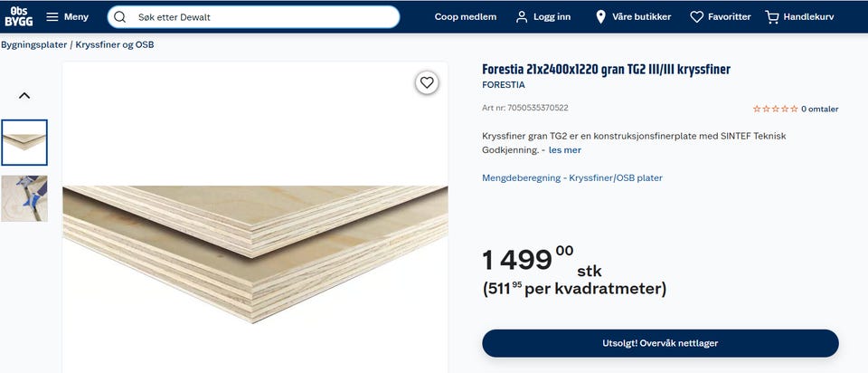This screenshot has width=868, height=373.
Task: Click Utsolgt! Overvåk nettlager button
Action: pos(660,343)
